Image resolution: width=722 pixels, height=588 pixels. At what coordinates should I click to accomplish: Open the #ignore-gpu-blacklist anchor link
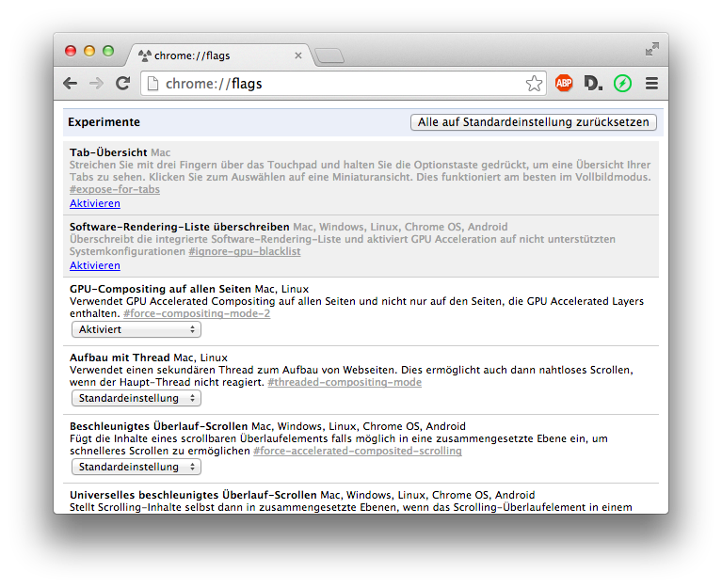tap(245, 252)
